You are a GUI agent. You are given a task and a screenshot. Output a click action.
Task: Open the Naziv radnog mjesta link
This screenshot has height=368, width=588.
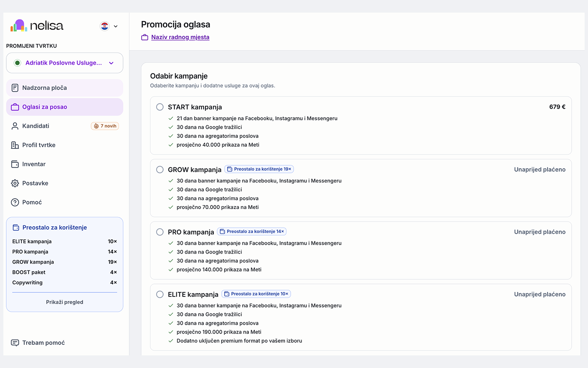tap(180, 37)
